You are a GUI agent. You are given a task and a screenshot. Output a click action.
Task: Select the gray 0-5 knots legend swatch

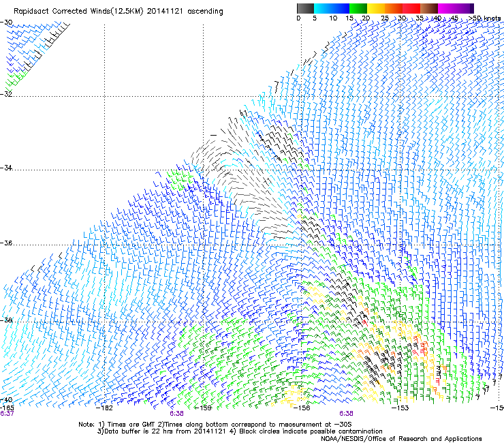click(305, 8)
